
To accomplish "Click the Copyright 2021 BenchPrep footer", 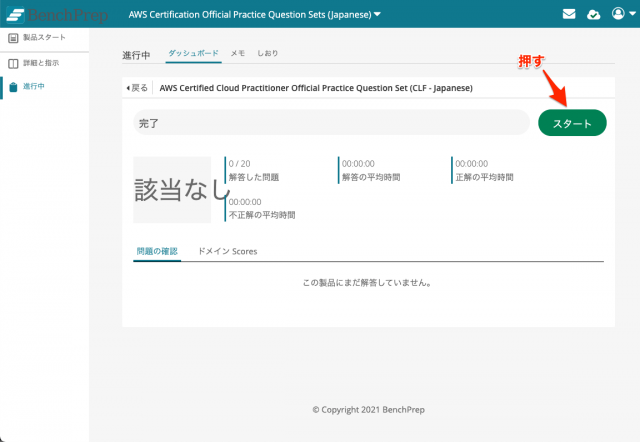I will 369,410.
